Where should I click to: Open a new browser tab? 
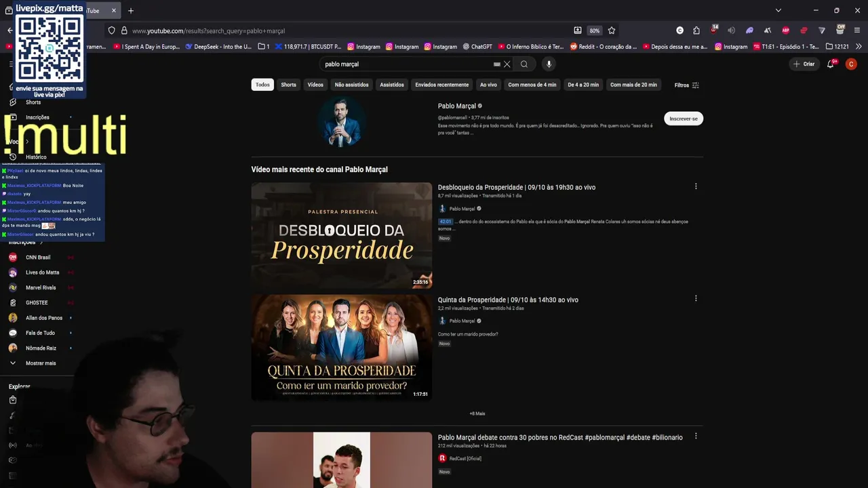[x=131, y=10]
